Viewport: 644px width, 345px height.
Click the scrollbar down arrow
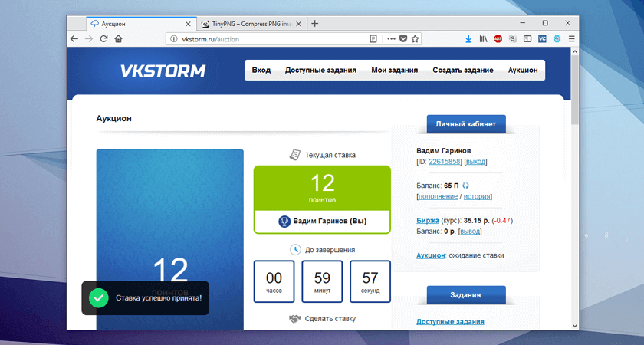pos(574,326)
